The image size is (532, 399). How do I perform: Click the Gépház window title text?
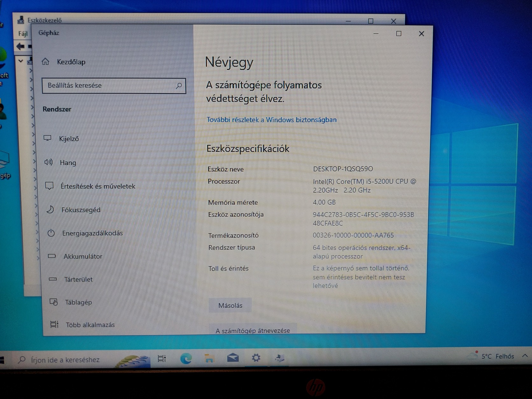click(49, 33)
